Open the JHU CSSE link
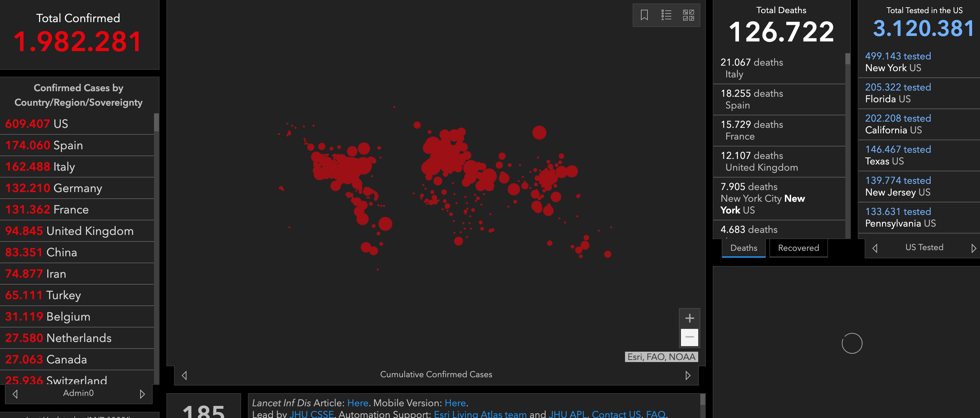The height and width of the screenshot is (418, 980). click(311, 414)
